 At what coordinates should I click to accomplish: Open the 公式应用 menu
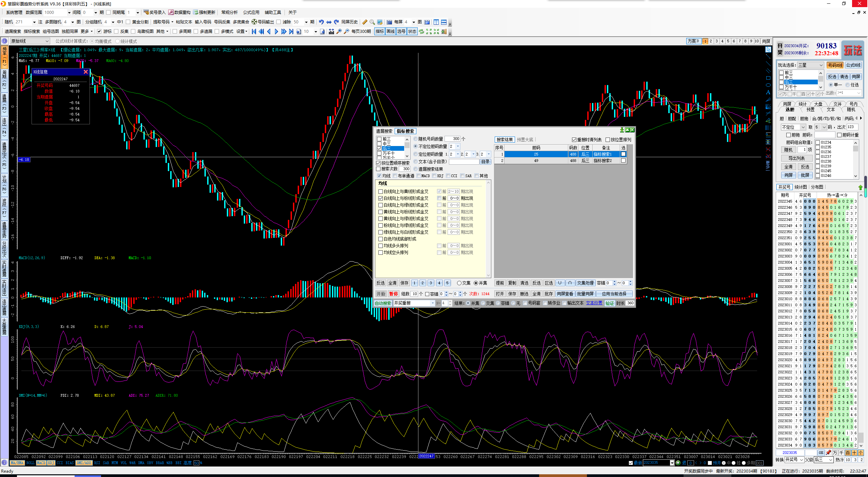251,13
